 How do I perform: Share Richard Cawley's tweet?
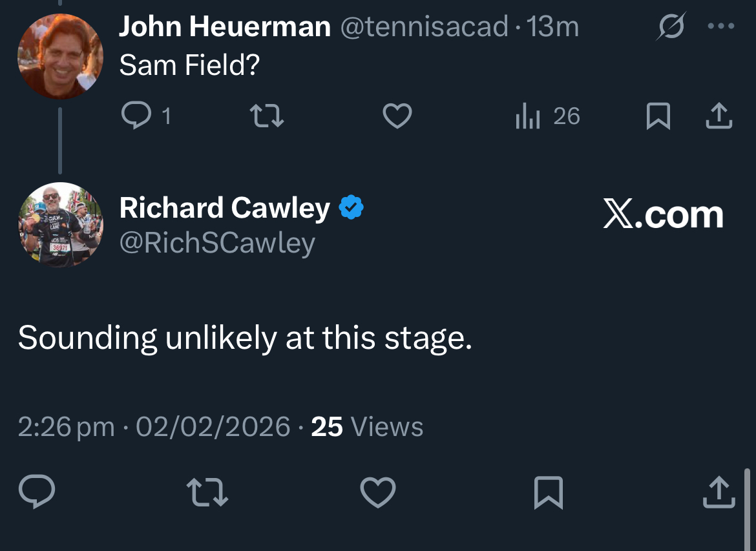point(718,492)
